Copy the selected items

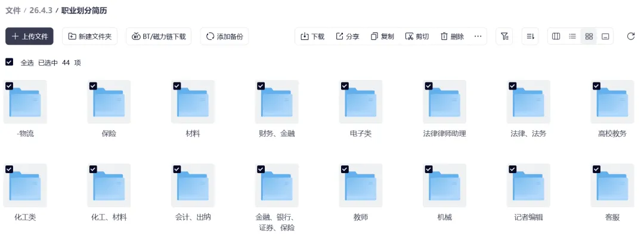coord(382,36)
